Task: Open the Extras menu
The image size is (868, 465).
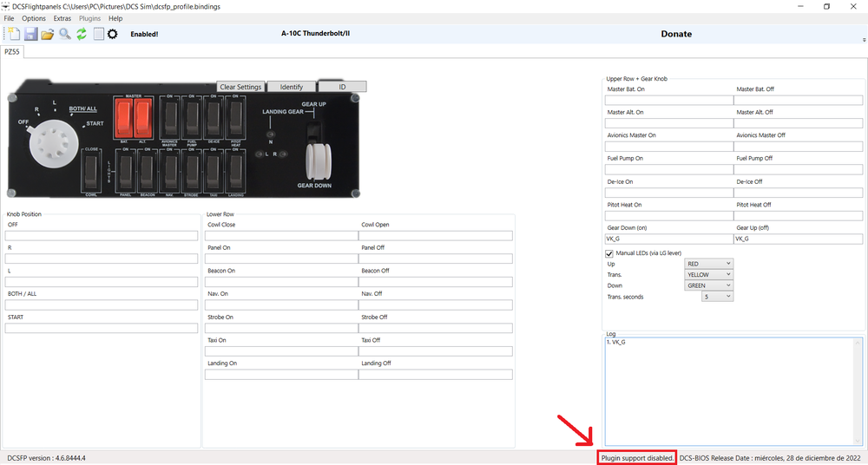Action: click(62, 18)
